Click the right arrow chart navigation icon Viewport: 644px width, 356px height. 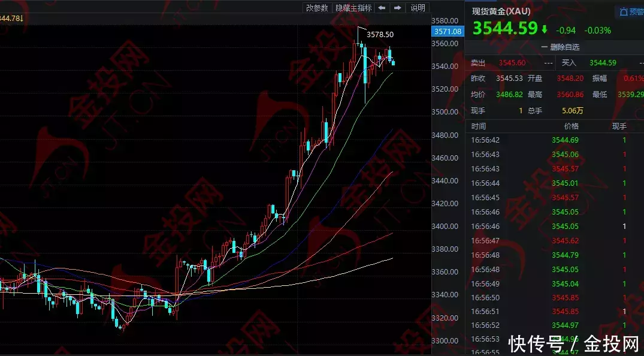(397, 8)
